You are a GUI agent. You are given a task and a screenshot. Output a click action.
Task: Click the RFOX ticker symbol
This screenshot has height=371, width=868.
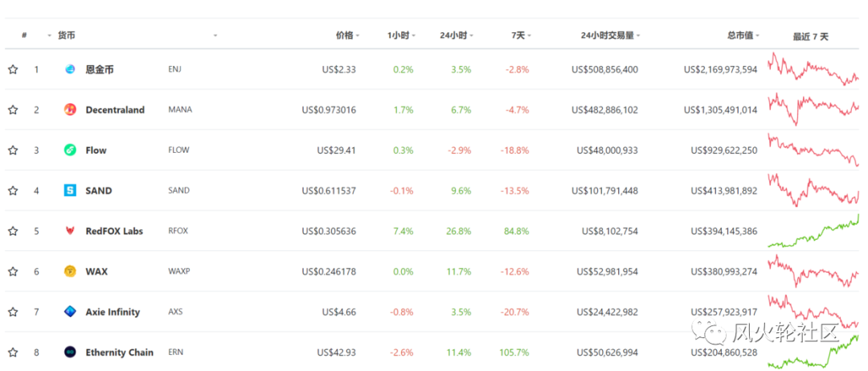pos(178,231)
